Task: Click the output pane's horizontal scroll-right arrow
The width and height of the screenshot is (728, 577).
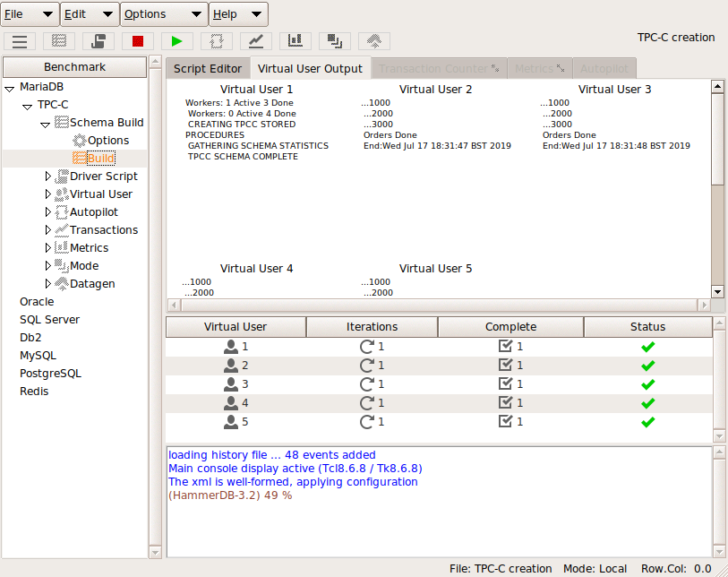Action: coord(705,306)
